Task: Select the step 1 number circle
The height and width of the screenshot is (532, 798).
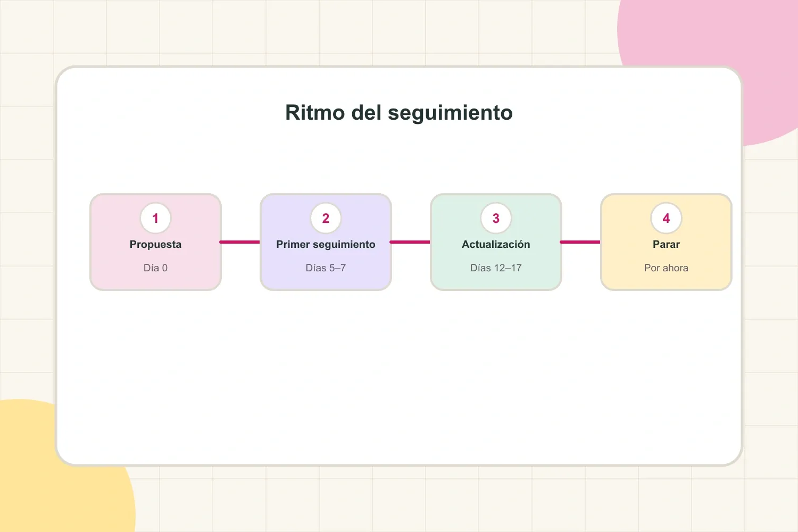Action: pyautogui.click(x=155, y=218)
